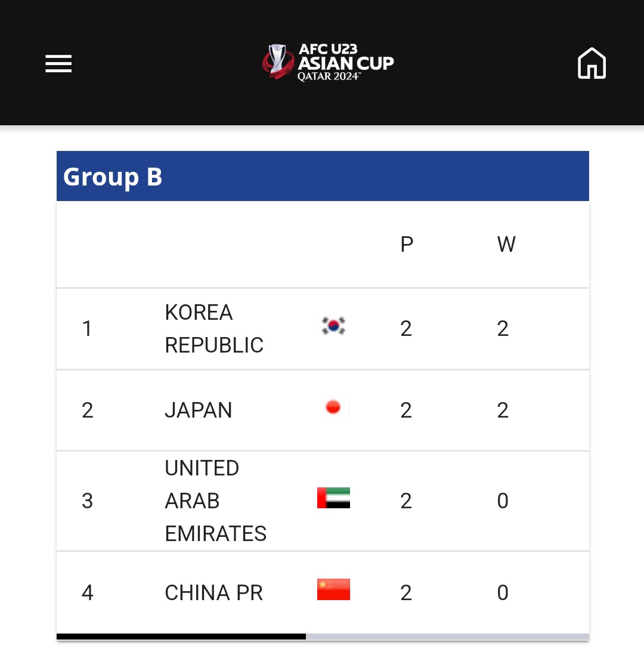This screenshot has width=644, height=652.
Task: Click the Korea Republic flag icon
Action: (x=333, y=326)
